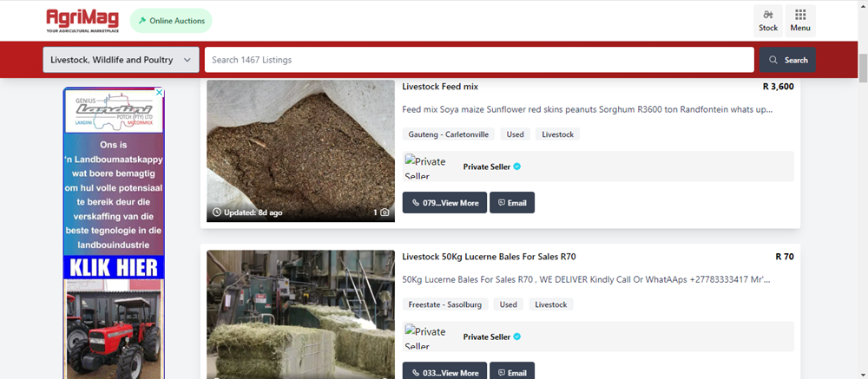Click verified badge on Lucerne seller
Viewport: 868px width, 379px height.
point(517,337)
